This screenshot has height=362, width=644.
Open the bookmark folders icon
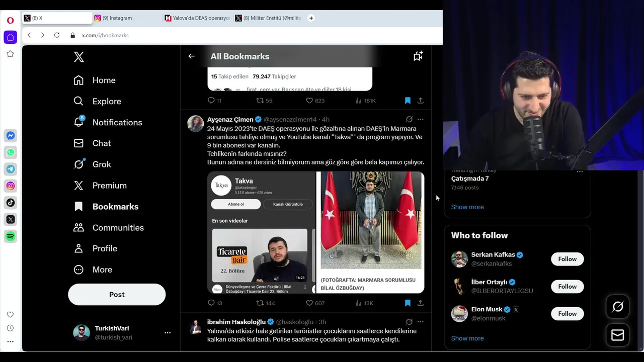click(418, 56)
